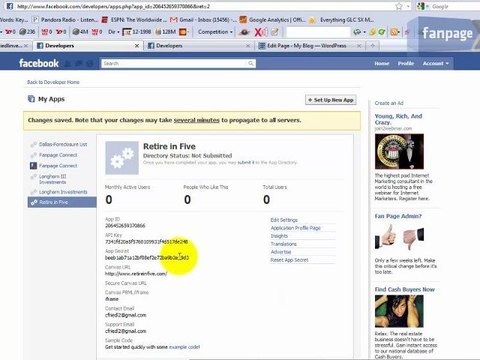Select Dallas Foreclosure List app in sidebar
480x360 pixels.
point(63,144)
